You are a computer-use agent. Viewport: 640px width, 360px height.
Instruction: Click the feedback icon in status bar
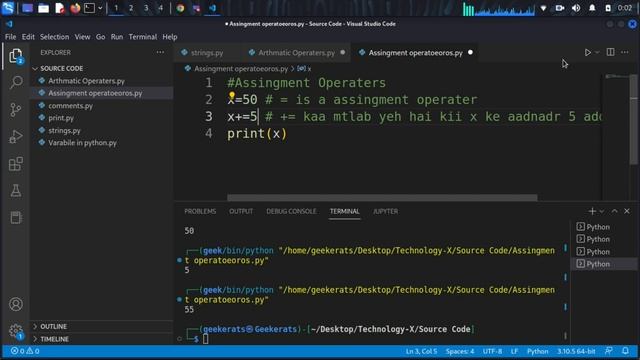[x=609, y=351]
